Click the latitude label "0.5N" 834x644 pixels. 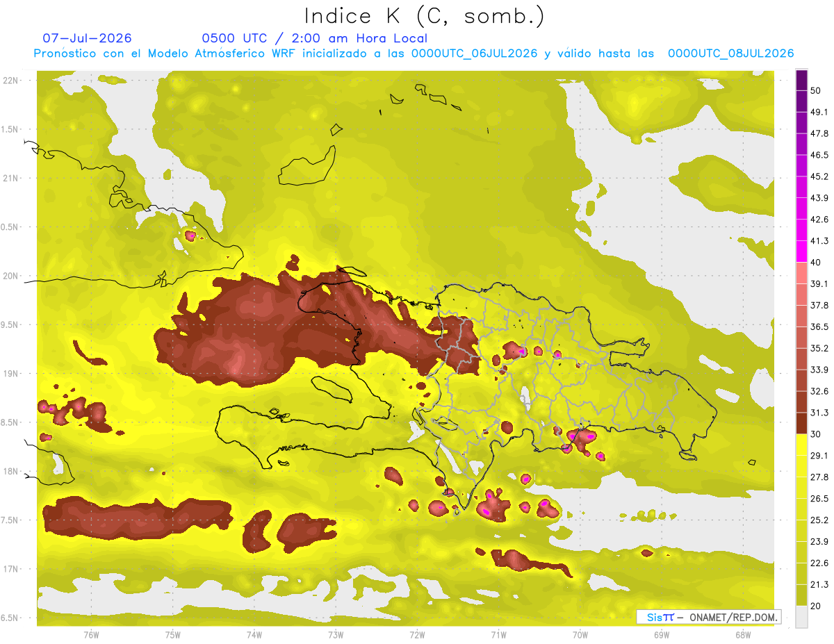(10, 227)
